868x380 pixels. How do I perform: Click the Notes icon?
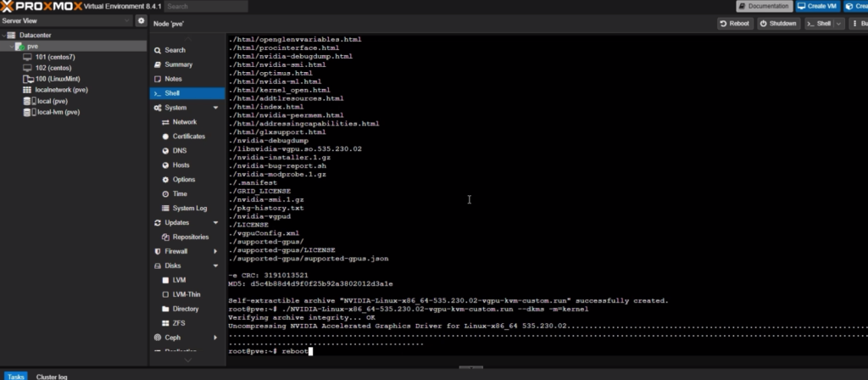point(158,79)
